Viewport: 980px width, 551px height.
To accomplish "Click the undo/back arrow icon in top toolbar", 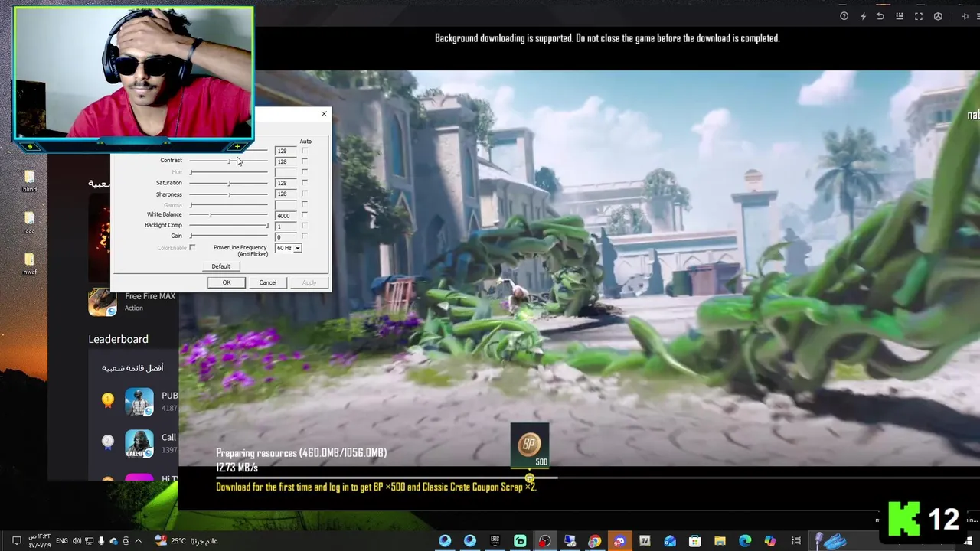I will click(880, 16).
